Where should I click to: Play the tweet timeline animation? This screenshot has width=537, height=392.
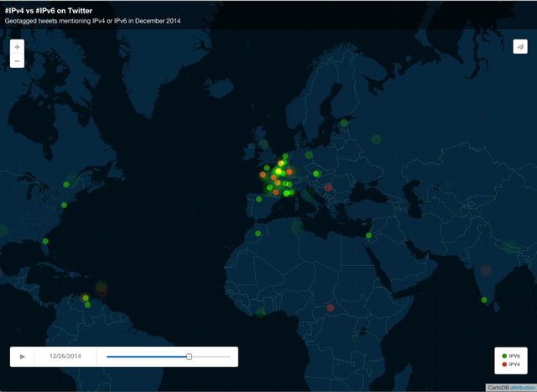click(x=23, y=357)
